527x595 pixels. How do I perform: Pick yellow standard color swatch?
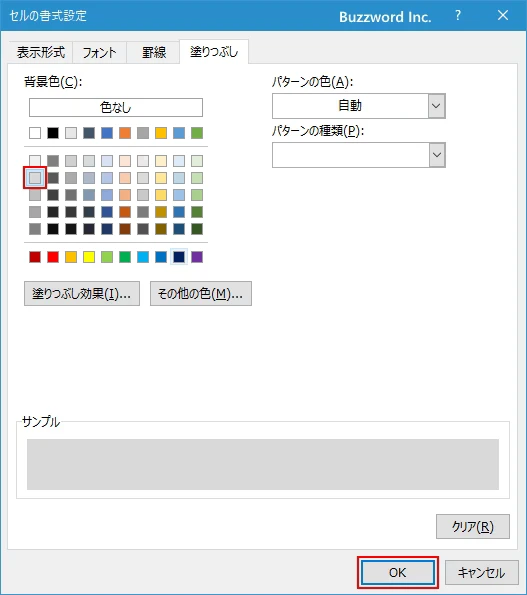pos(89,257)
